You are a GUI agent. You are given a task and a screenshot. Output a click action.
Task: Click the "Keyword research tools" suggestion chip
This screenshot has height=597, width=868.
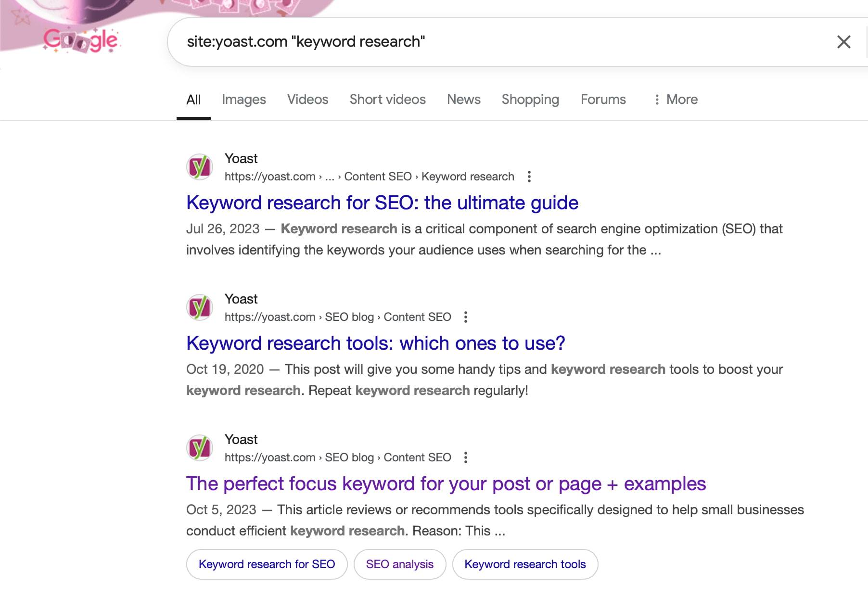click(x=525, y=564)
